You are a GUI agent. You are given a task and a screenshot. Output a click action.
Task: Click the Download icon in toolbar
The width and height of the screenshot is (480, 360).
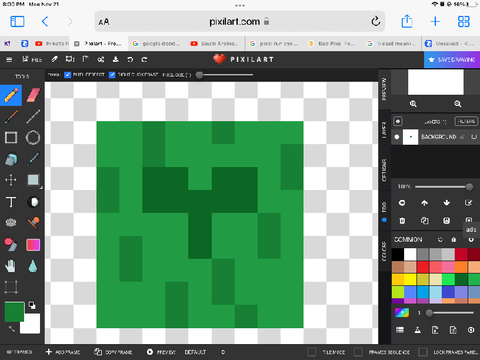(x=115, y=59)
